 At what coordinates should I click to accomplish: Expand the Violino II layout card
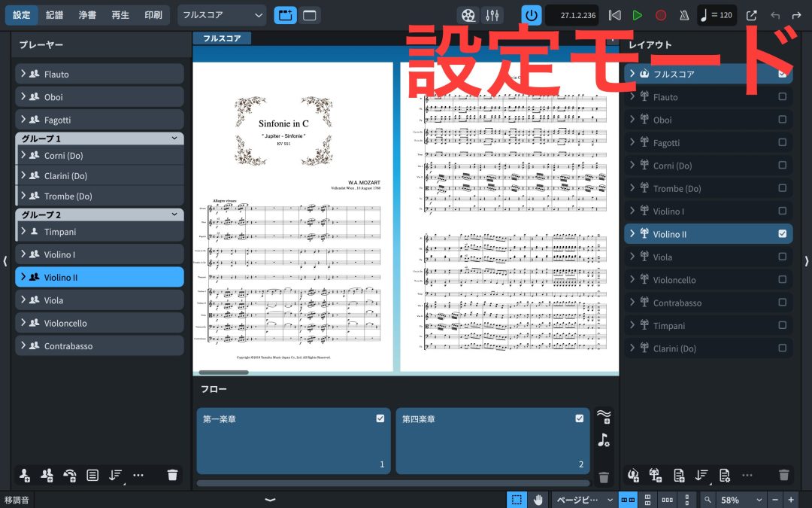pyautogui.click(x=632, y=234)
